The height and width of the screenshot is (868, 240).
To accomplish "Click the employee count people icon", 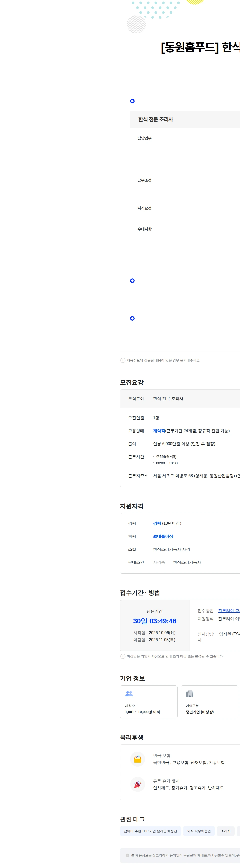I will coord(129,694).
